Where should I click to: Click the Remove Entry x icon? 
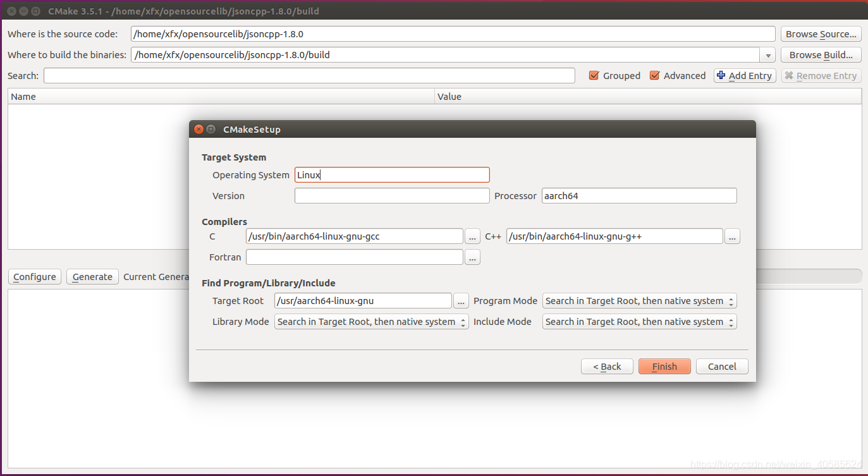click(789, 75)
